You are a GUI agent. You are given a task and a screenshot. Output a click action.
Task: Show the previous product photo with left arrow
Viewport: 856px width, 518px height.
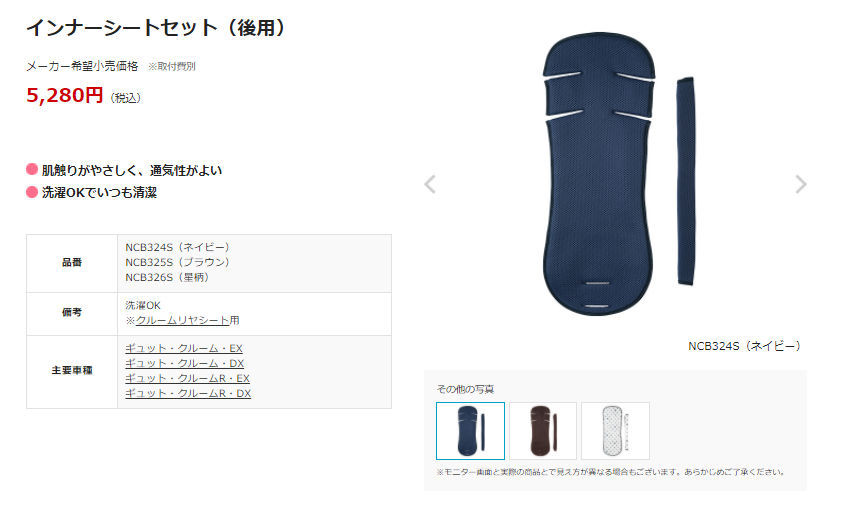tap(430, 184)
